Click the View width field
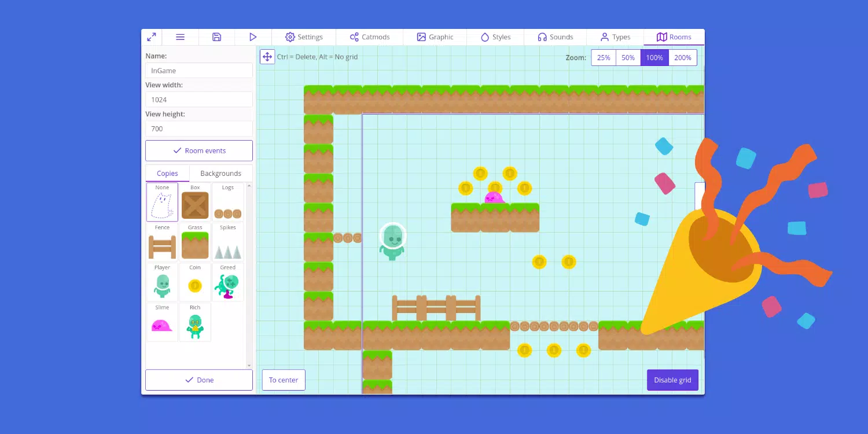This screenshot has height=434, width=868. point(199,100)
